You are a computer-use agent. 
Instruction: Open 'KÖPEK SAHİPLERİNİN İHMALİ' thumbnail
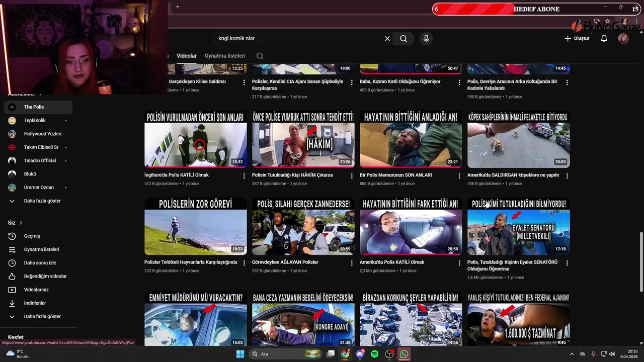[519, 139]
